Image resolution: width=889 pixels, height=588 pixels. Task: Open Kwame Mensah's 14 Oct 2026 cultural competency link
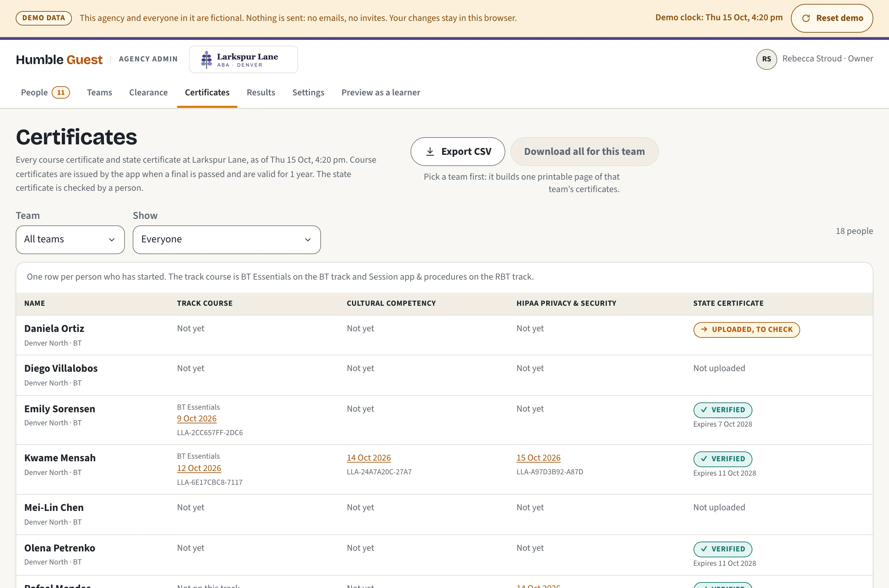coord(369,458)
